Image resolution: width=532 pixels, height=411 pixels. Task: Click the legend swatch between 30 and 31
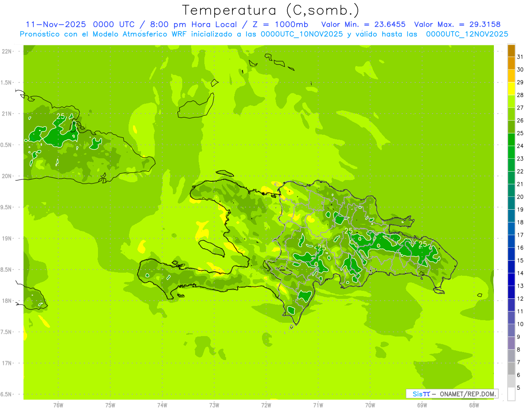511,63
